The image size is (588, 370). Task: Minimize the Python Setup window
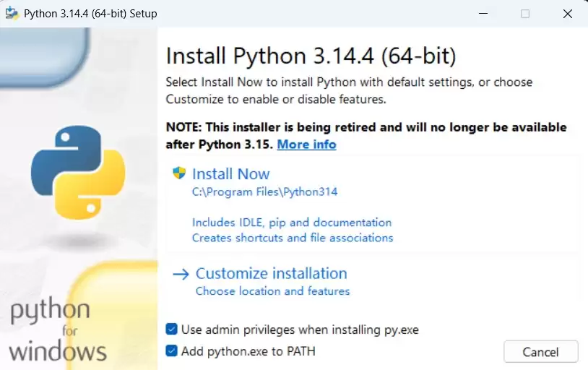point(483,14)
